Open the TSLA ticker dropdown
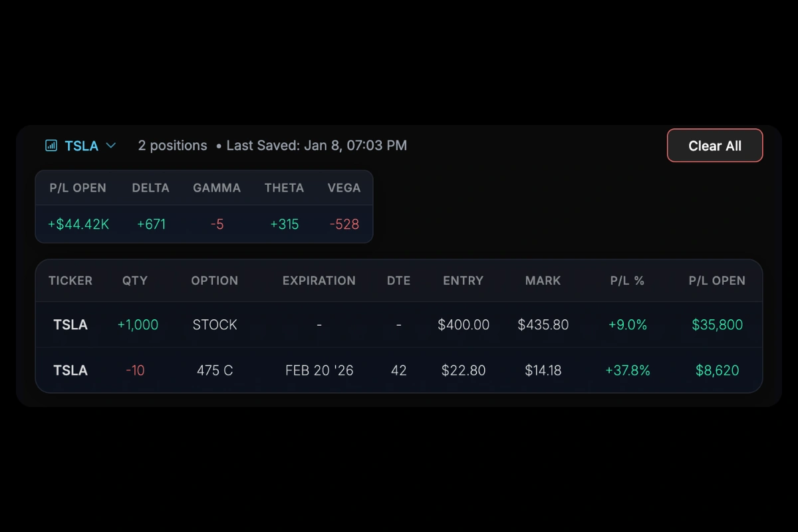Screen dimensions: 798x532 point(81,145)
